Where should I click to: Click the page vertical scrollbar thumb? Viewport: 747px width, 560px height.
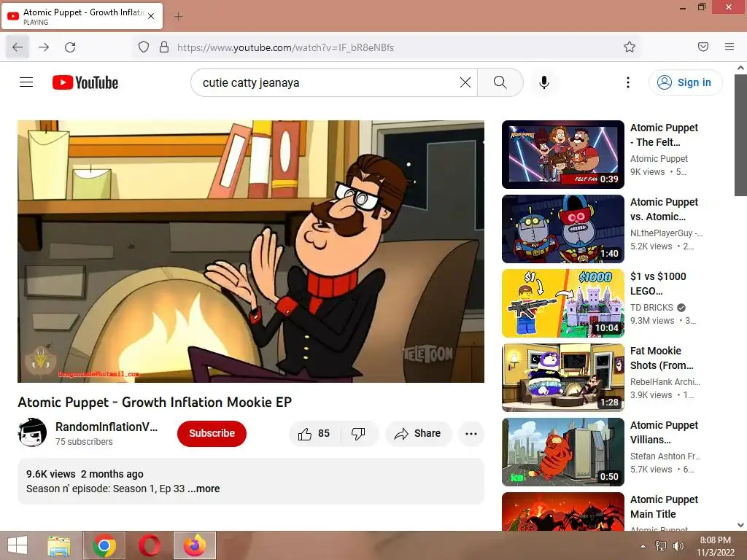(x=740, y=134)
